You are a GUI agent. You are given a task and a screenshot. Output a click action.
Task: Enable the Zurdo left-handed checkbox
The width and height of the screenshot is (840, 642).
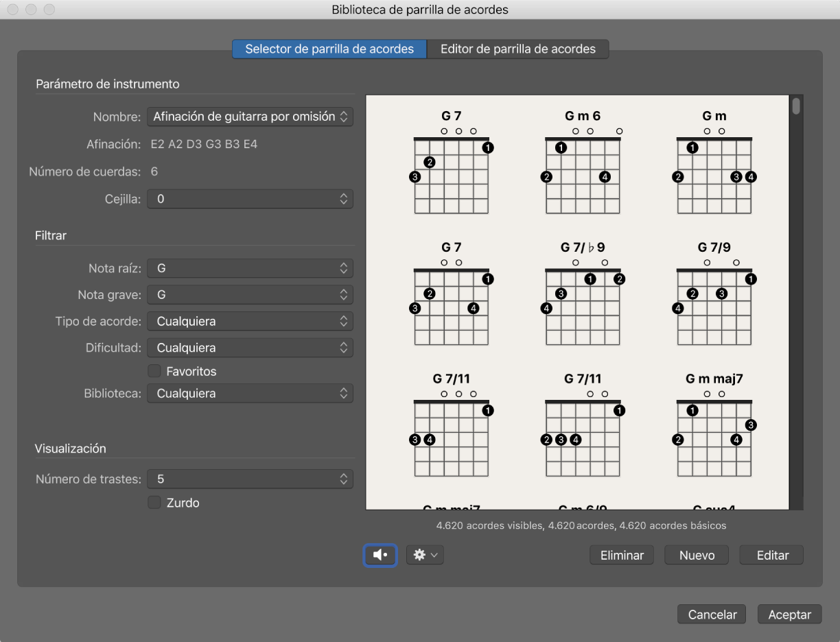point(154,503)
